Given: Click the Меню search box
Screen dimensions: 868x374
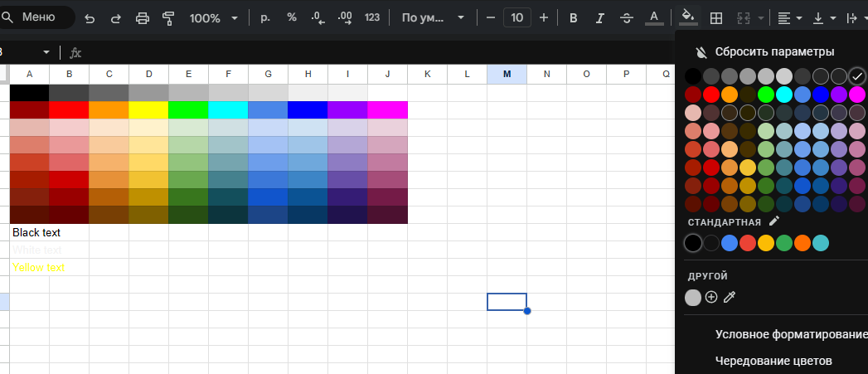Looking at the screenshot, I should (36, 17).
